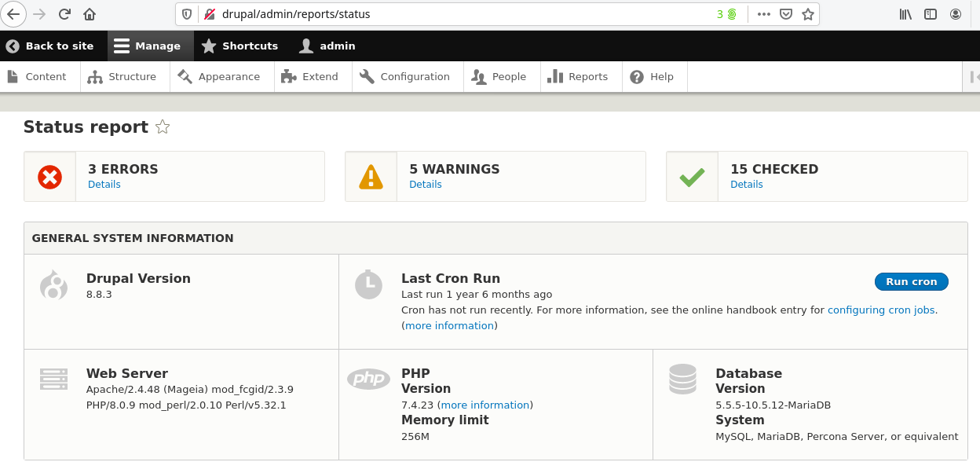Image resolution: width=980 pixels, height=473 pixels.
Task: Toggle the browser sidebar icon
Action: [931, 14]
